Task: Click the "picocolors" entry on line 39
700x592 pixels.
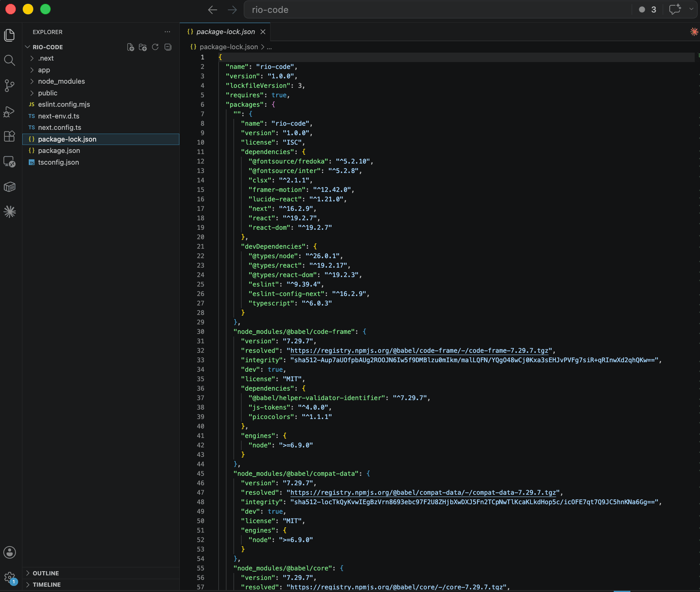Action: tap(271, 417)
